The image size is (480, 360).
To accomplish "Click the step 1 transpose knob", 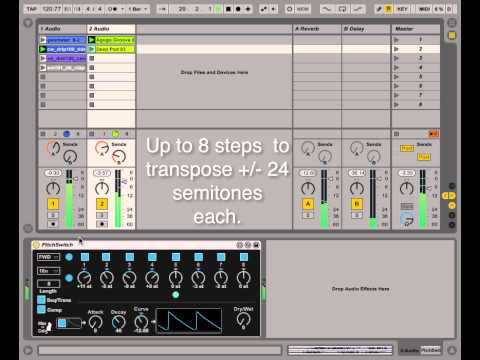I will click(84, 277).
